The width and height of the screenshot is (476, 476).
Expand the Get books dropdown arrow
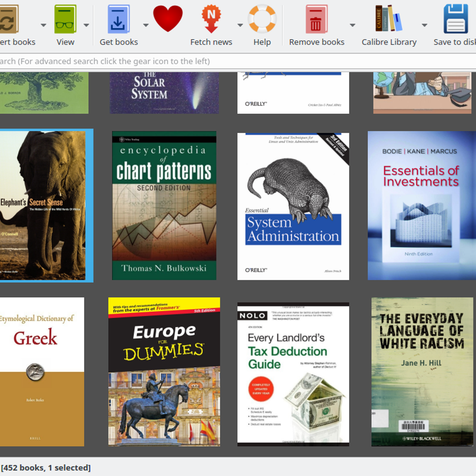point(146,25)
